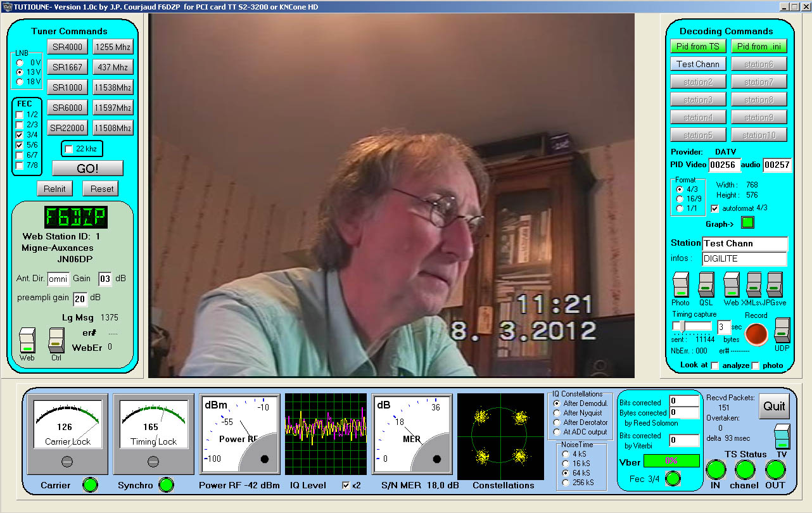
Task: Click the Reset button
Action: coord(101,189)
